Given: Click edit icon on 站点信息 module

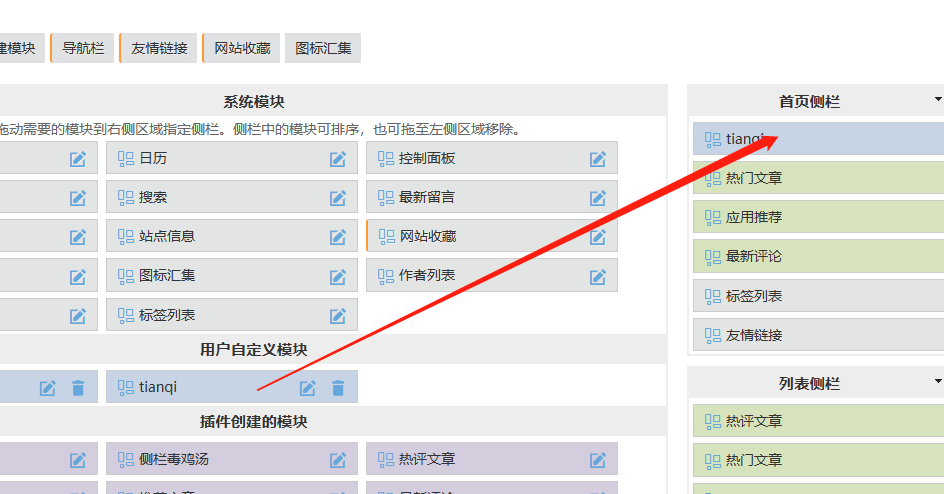Looking at the screenshot, I should (x=338, y=237).
